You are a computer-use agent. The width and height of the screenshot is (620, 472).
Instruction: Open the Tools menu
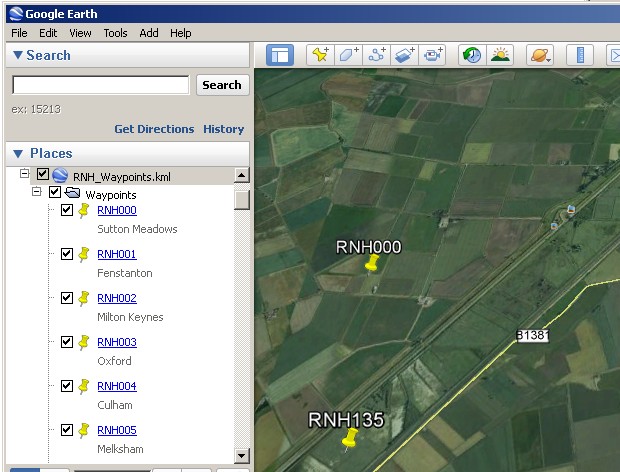(x=115, y=33)
